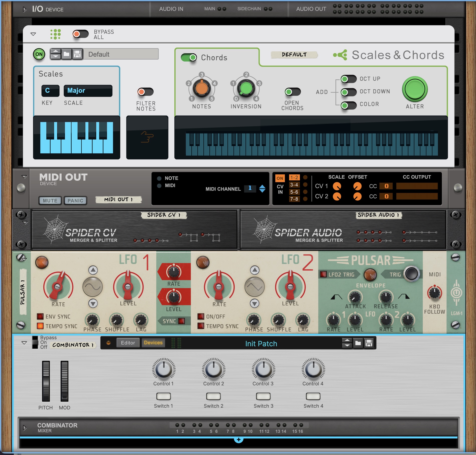Viewport: 476px width, 455px height.
Task: Open the KEY selector showing C
Action: 50,91
